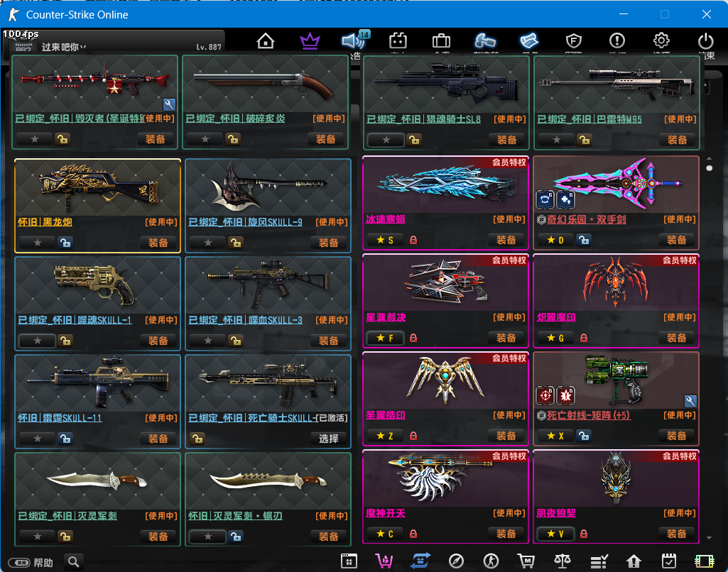Toggle the lock on 死亡骑士SKULL weapon

point(197,439)
